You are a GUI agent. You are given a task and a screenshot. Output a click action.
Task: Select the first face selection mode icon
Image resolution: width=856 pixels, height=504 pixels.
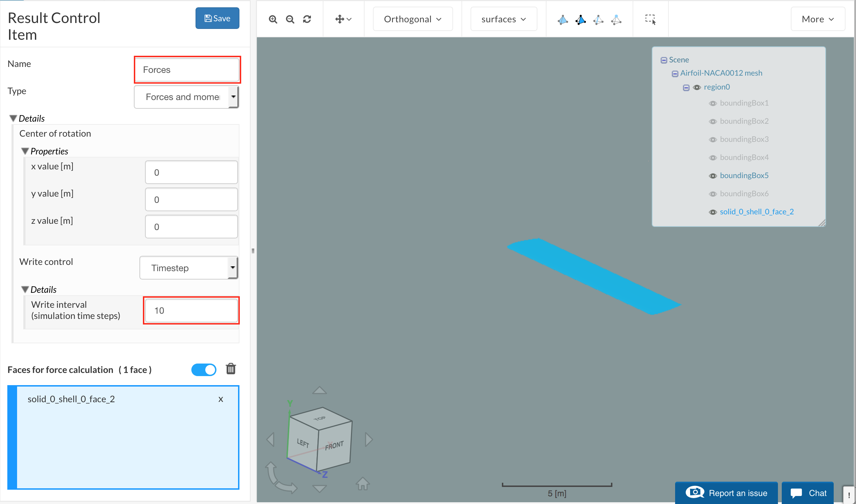[x=563, y=20]
